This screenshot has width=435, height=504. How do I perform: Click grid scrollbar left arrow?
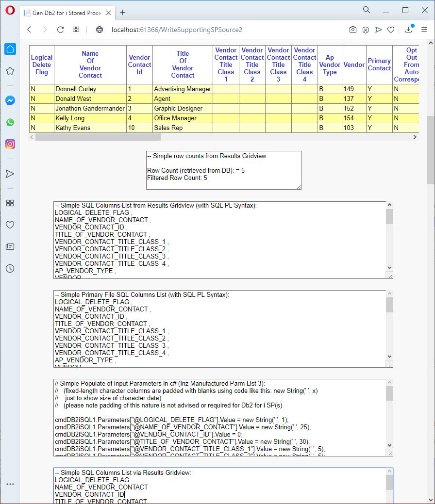click(x=32, y=137)
